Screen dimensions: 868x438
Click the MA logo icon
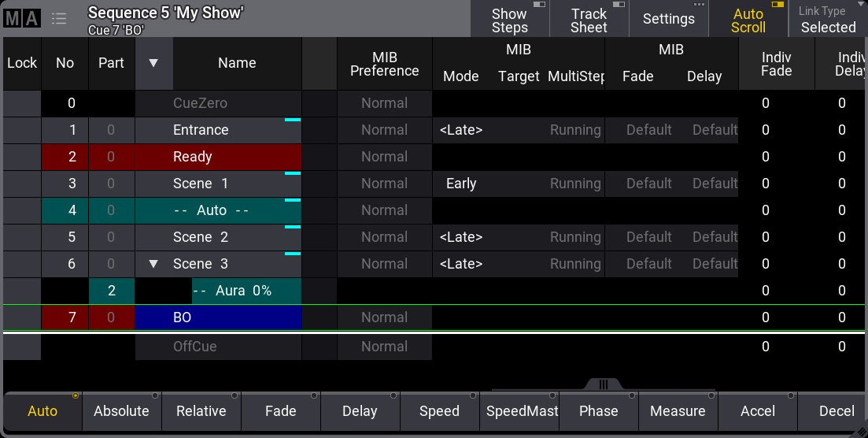(x=21, y=18)
